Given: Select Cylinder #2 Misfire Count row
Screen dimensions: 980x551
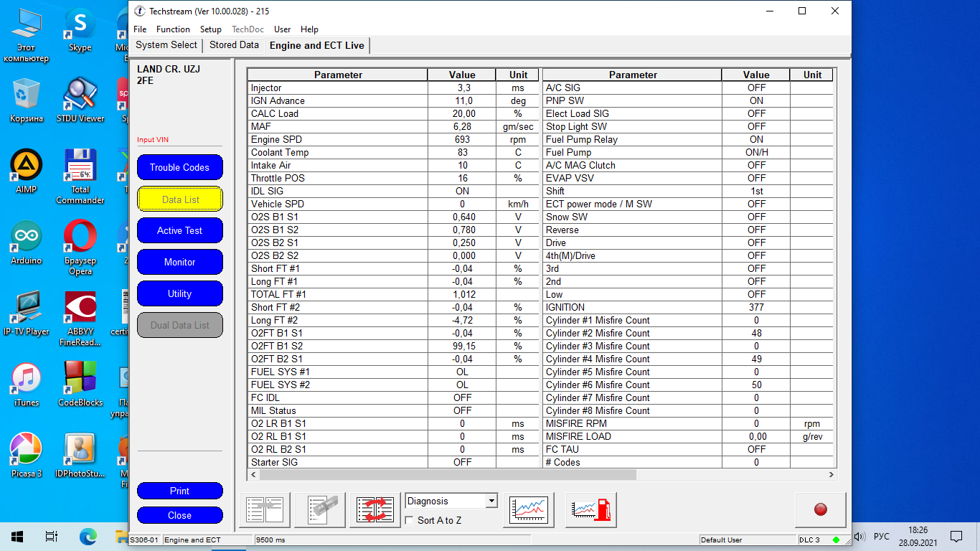Looking at the screenshot, I should point(688,333).
